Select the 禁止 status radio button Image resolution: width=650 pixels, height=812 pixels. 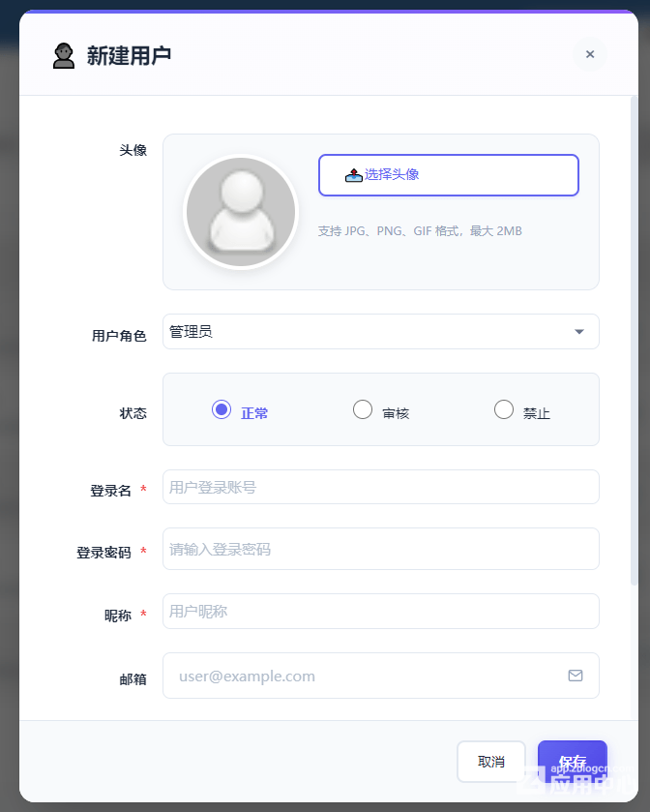(x=504, y=409)
